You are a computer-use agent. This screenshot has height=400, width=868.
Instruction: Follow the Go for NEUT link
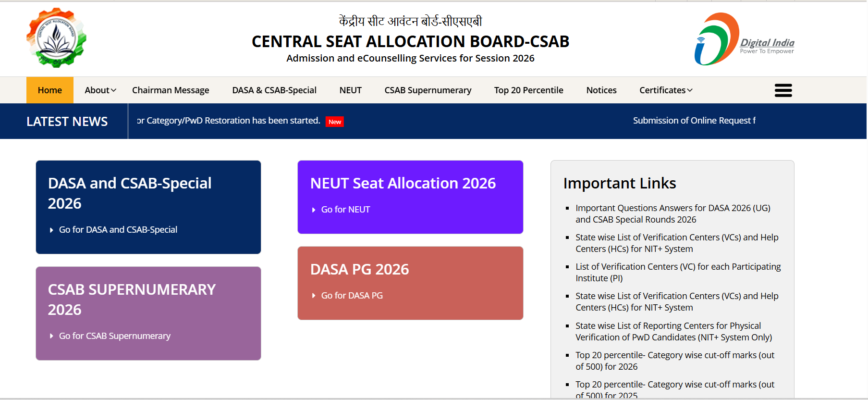345,210
